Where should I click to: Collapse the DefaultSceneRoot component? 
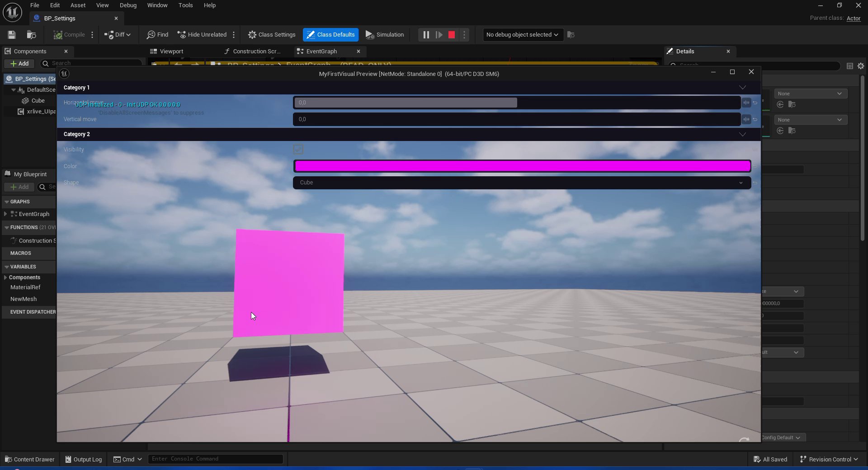[14, 90]
